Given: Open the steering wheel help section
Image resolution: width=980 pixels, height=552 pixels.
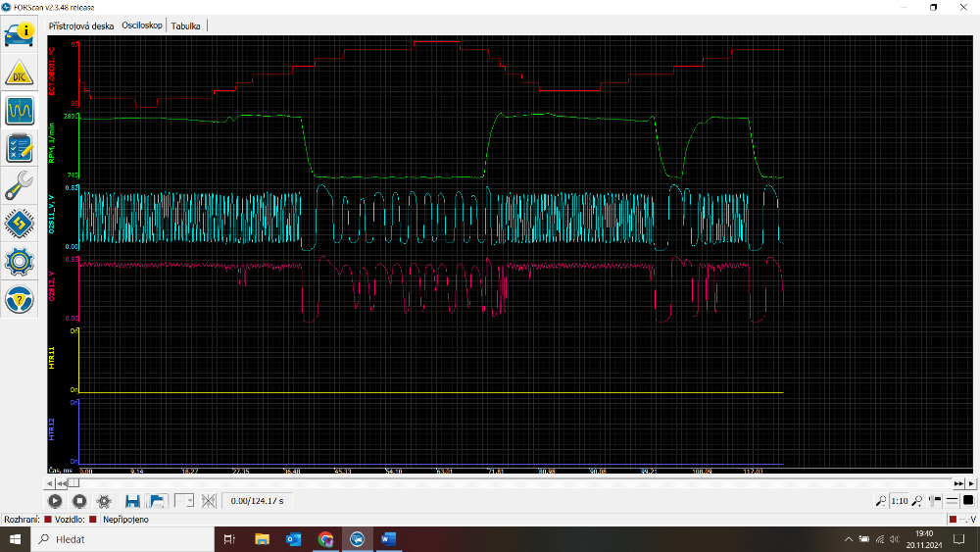Looking at the screenshot, I should click(x=20, y=298).
